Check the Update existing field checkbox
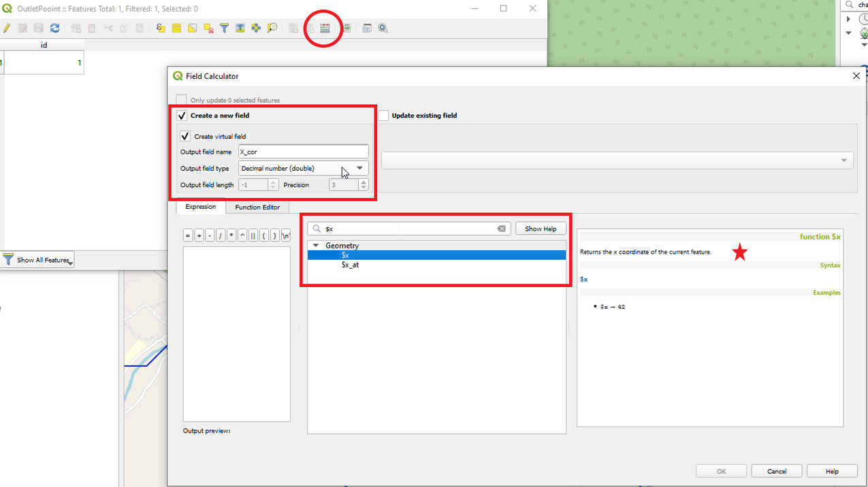Viewport: 868px width, 487px height. [x=383, y=116]
